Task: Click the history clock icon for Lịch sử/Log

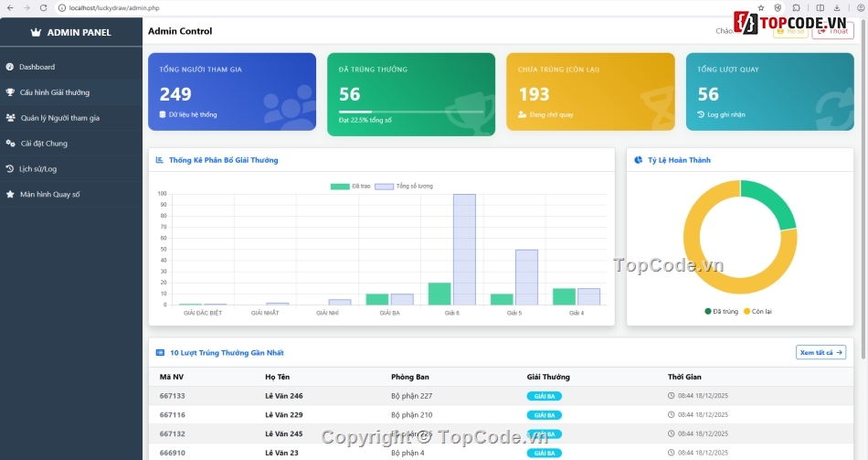Action: [10, 169]
